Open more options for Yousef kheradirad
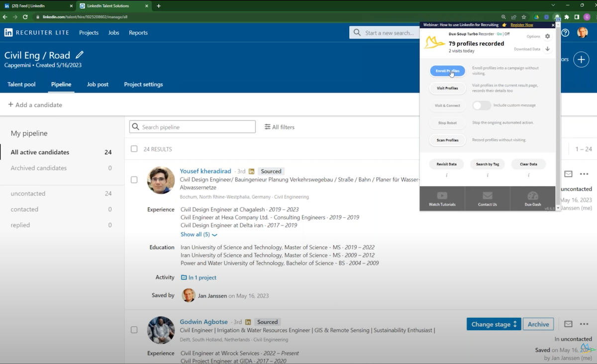Viewport: 597px width, 364px height. pyautogui.click(x=584, y=174)
